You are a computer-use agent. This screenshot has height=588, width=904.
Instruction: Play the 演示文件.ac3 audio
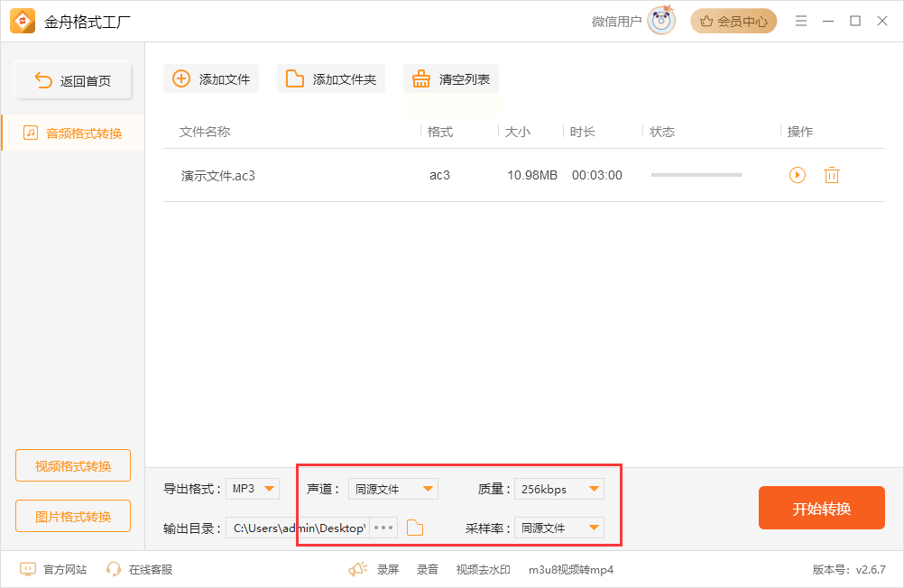pos(797,175)
